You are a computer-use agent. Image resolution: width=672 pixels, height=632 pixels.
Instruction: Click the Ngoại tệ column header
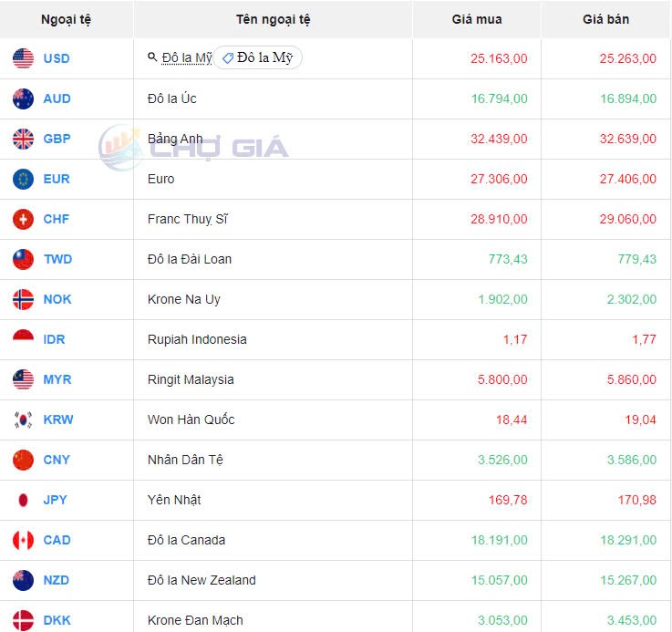[x=66, y=19]
